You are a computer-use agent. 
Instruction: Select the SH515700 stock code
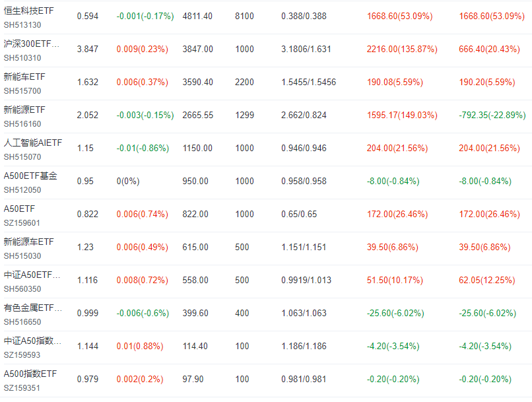click(22, 91)
